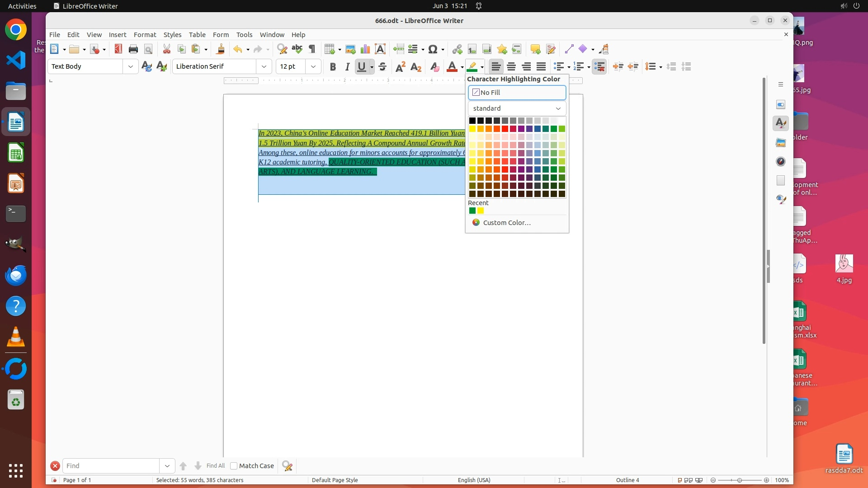
Task: Toggle italic formatting
Action: pyautogui.click(x=347, y=67)
